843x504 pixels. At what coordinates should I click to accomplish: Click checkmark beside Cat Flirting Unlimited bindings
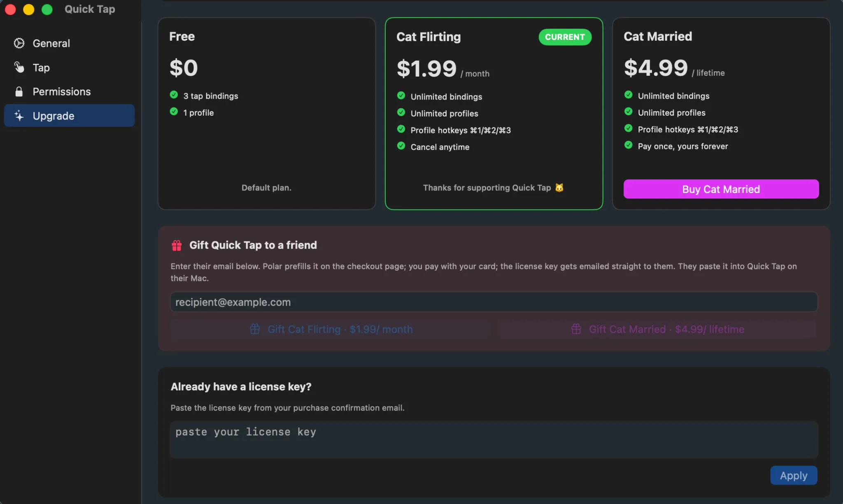tap(401, 95)
